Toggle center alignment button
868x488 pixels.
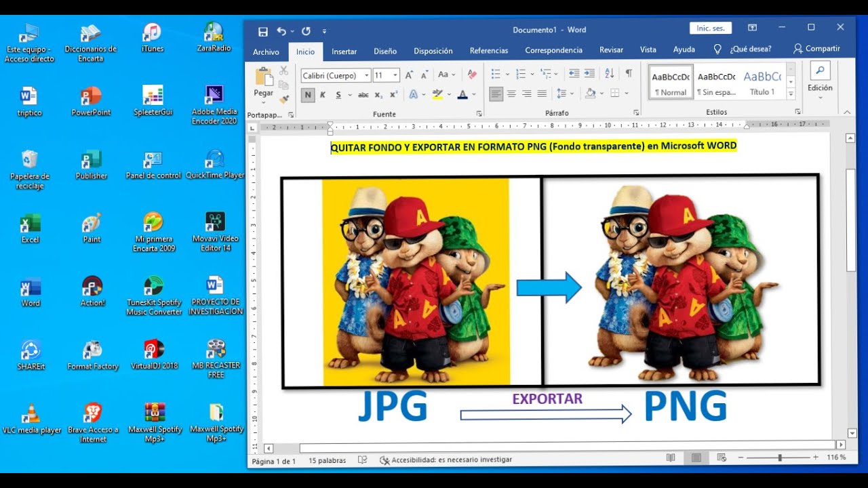click(511, 94)
